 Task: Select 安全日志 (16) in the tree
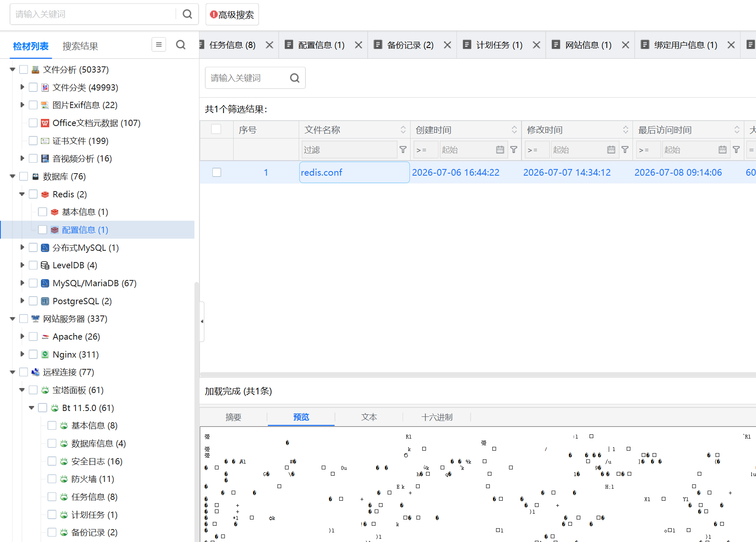pos(97,461)
